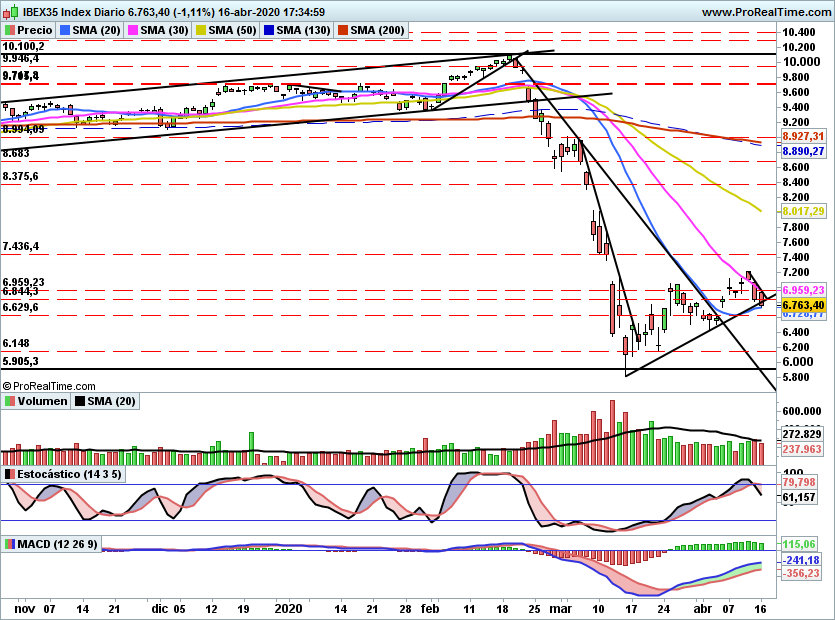
Task: Click the green 115,06 MACD histogram value
Action: click(x=799, y=544)
